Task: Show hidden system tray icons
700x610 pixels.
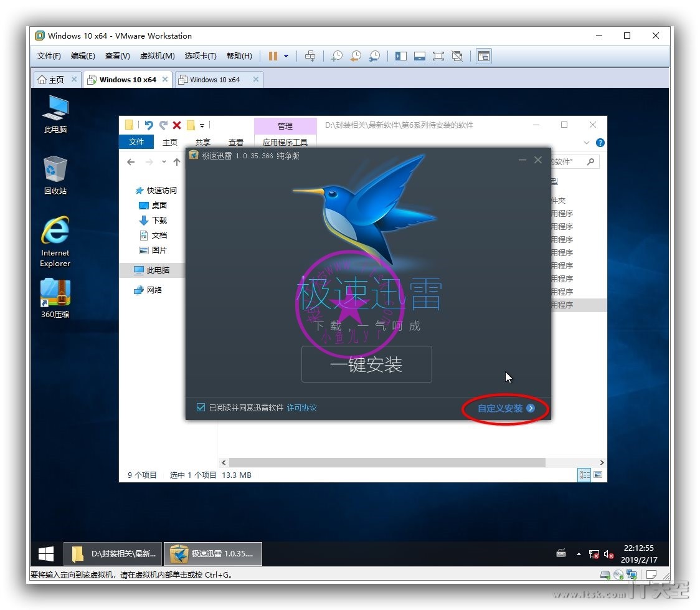Action: pyautogui.click(x=579, y=554)
